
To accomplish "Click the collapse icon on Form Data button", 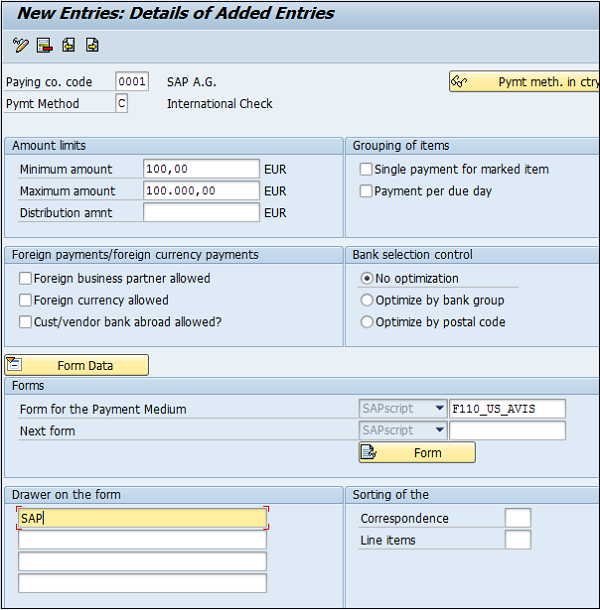I will 14,365.
